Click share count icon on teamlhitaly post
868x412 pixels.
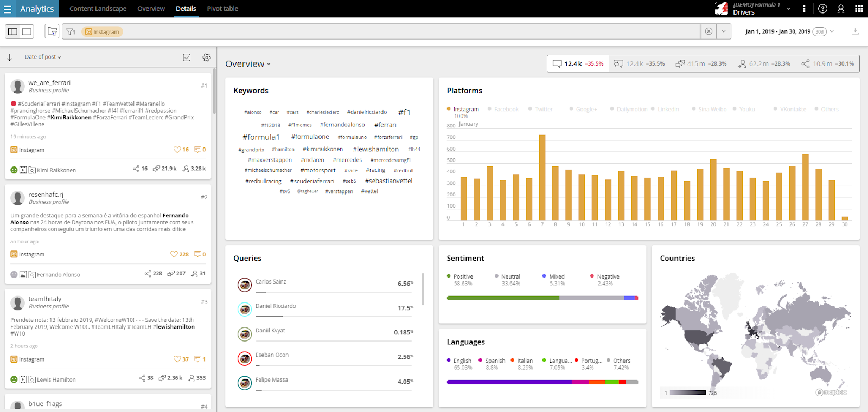coord(142,378)
